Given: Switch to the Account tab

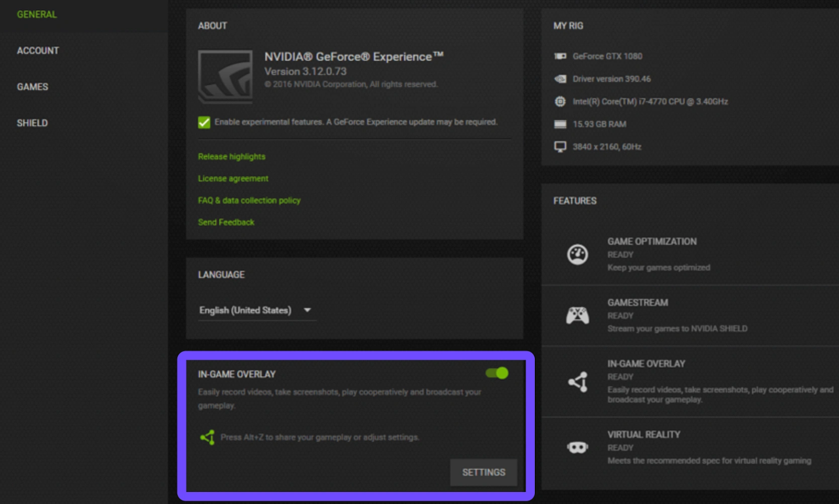Looking at the screenshot, I should coord(38,51).
